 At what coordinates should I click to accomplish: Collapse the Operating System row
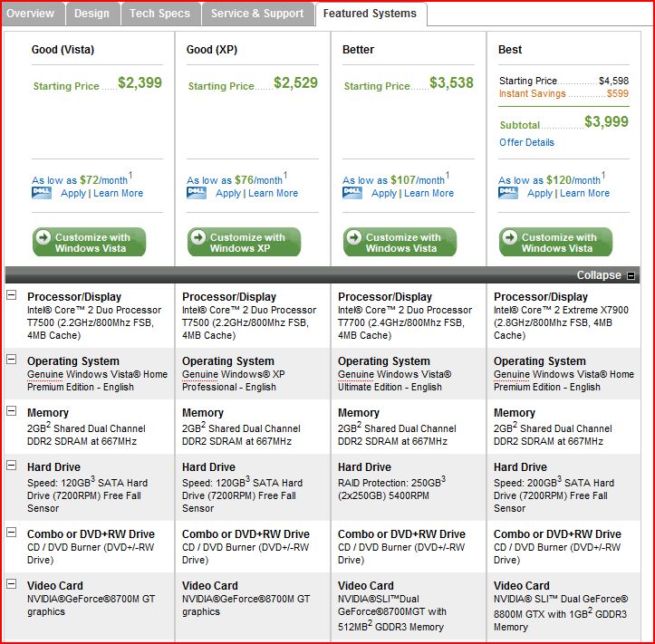coord(12,360)
